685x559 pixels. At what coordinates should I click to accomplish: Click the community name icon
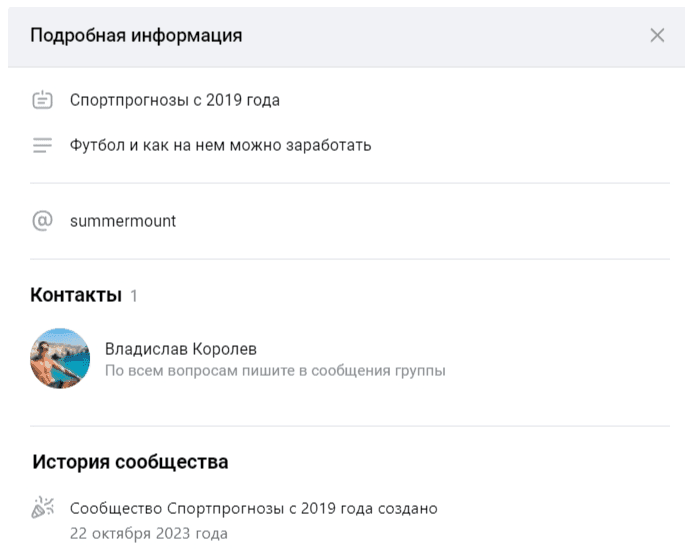pos(42,100)
